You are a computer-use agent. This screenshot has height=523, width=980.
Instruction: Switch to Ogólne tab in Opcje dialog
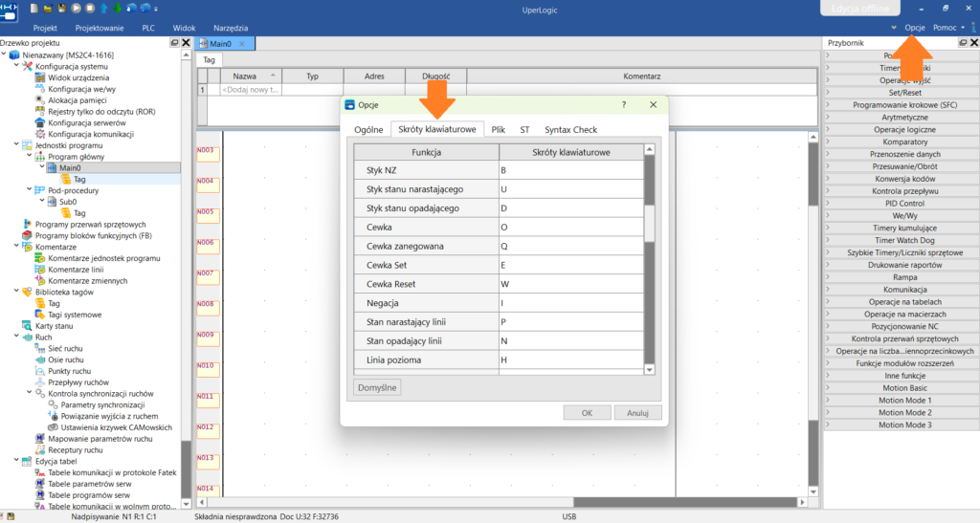click(368, 130)
